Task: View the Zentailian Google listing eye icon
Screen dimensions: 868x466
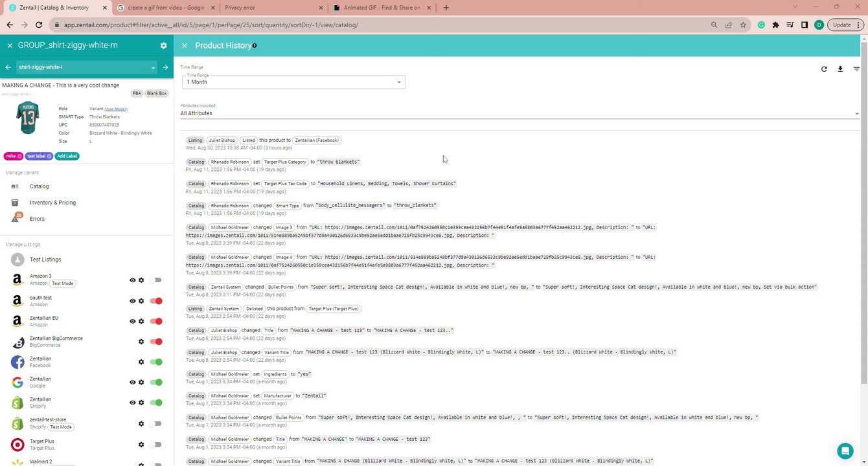Action: click(x=132, y=382)
